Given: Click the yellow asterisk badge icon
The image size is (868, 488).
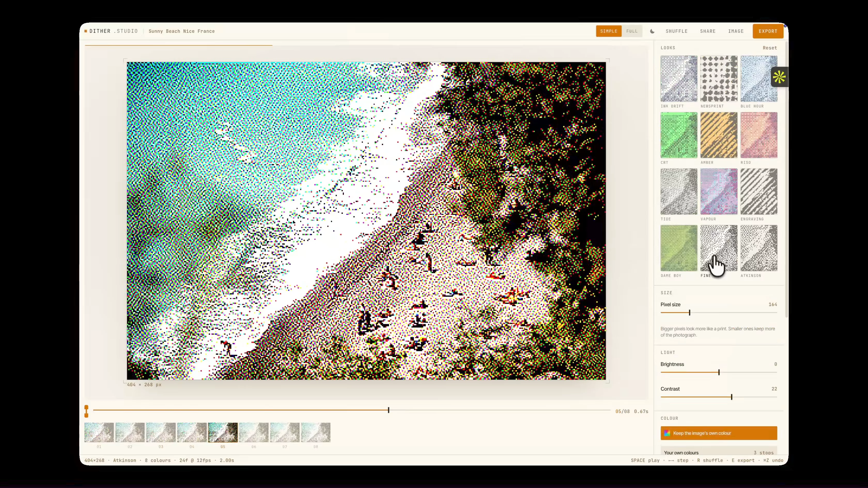Looking at the screenshot, I should tap(779, 77).
